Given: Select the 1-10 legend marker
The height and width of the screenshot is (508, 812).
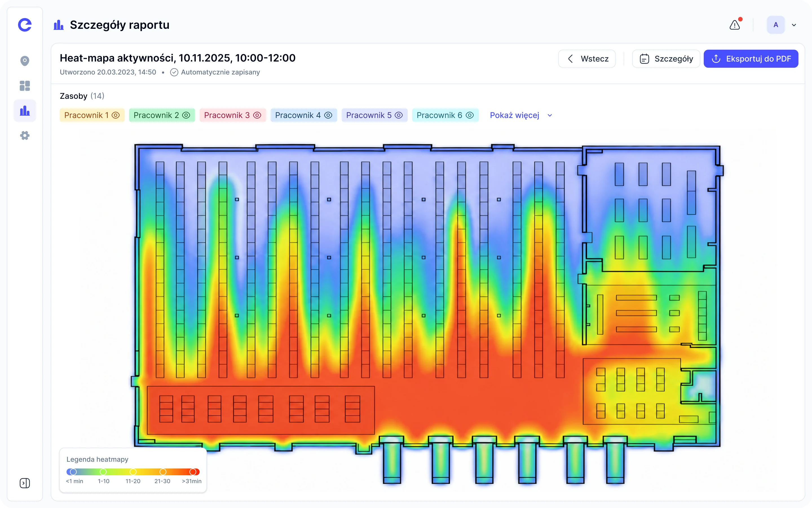Looking at the screenshot, I should pos(103,472).
